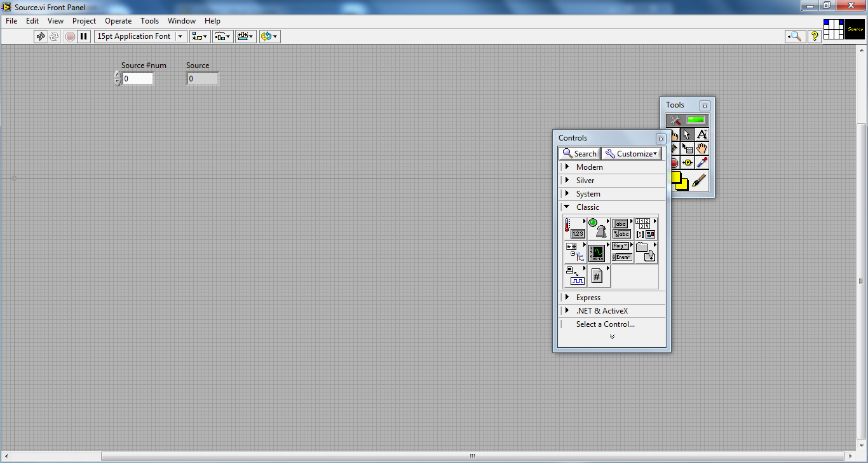Image resolution: width=868 pixels, height=463 pixels.
Task: Click Search in the Controls palette
Action: (580, 153)
